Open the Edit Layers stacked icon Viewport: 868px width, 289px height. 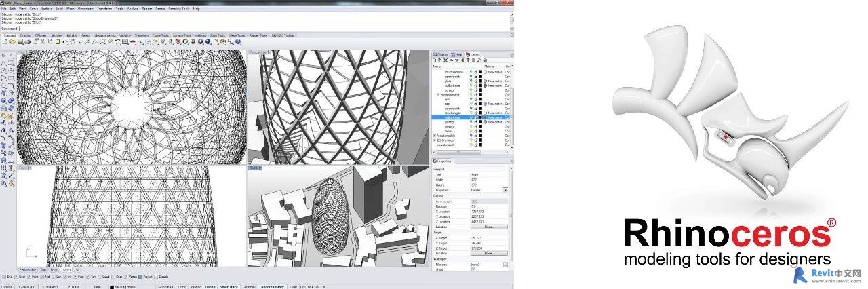click(178, 41)
